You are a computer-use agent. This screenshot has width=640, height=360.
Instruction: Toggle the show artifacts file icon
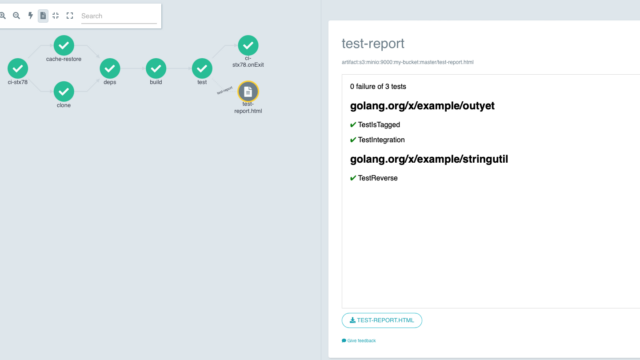pos(43,16)
